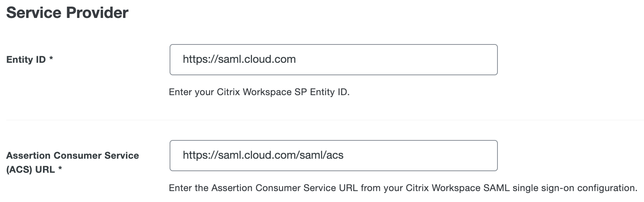644x202 pixels.
Task: Select the Service Provider heading
Action: (67, 13)
